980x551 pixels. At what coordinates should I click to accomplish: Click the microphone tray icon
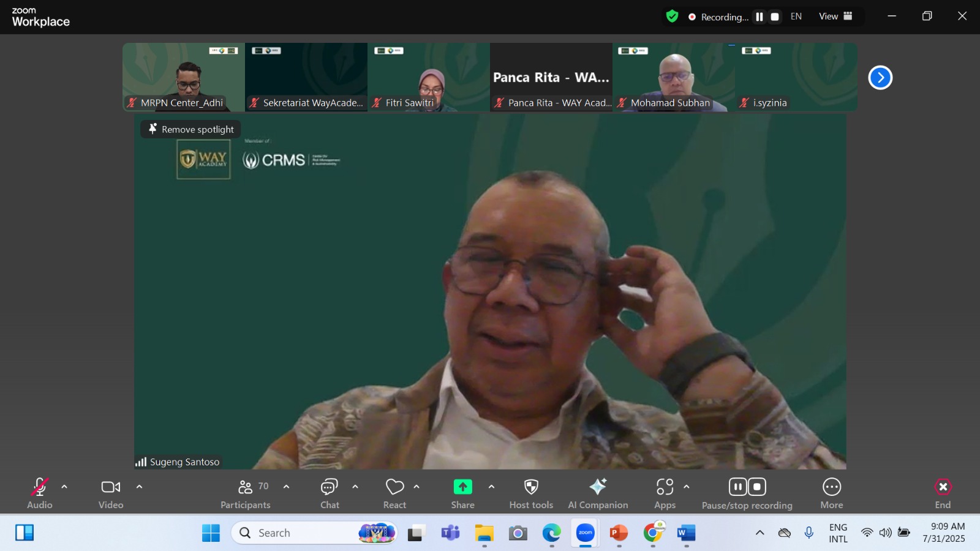809,533
